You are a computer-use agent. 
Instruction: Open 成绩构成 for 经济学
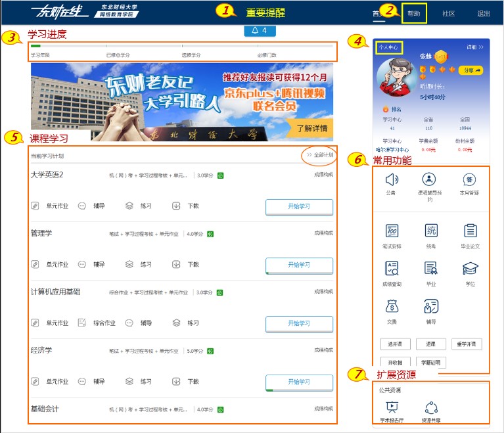(324, 350)
